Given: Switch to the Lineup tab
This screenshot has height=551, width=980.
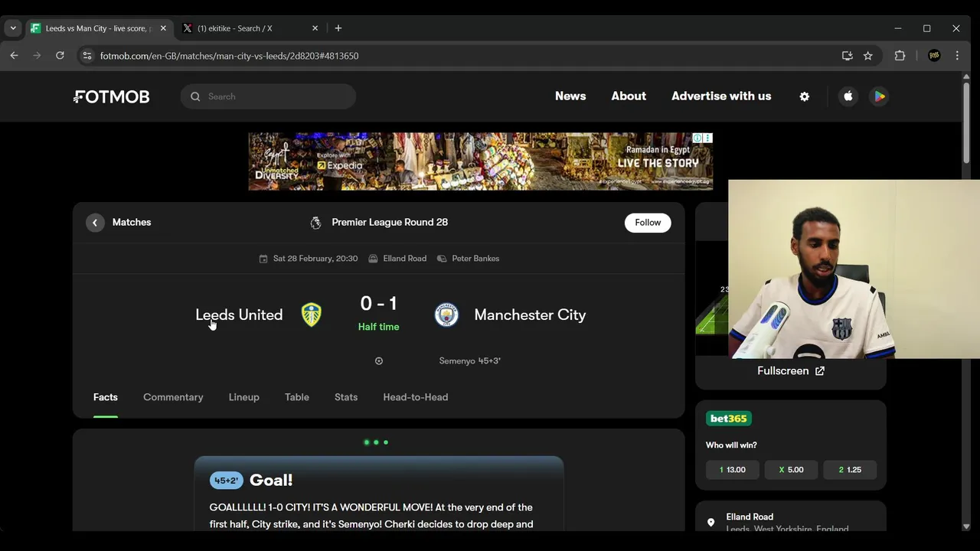Looking at the screenshot, I should point(243,397).
